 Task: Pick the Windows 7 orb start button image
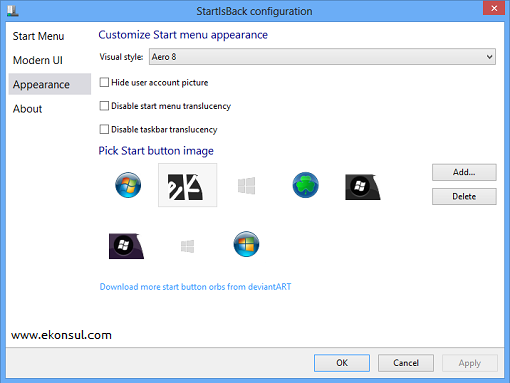pos(128,185)
